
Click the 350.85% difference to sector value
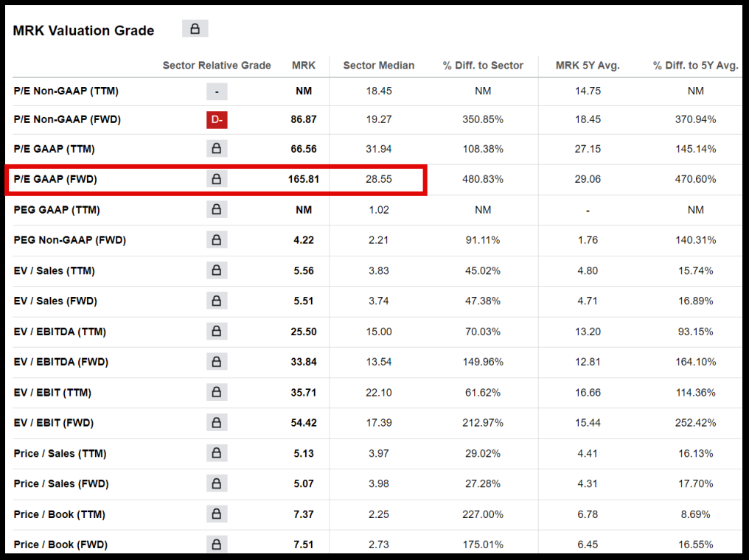pyautogui.click(x=483, y=119)
